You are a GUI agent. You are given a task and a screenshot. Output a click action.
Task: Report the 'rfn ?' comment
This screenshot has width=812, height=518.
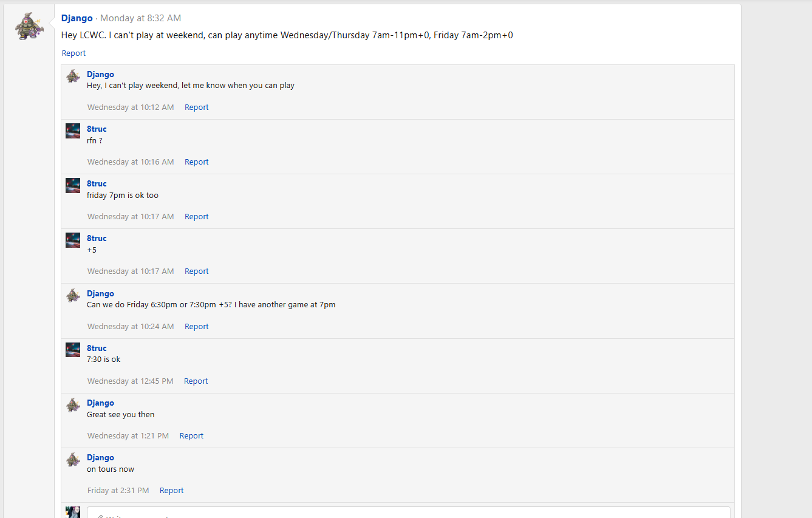[196, 162]
